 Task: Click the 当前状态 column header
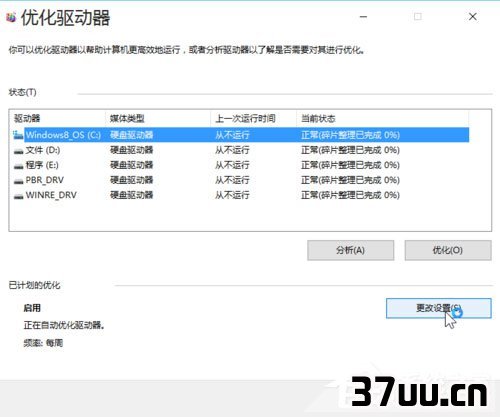(x=383, y=118)
